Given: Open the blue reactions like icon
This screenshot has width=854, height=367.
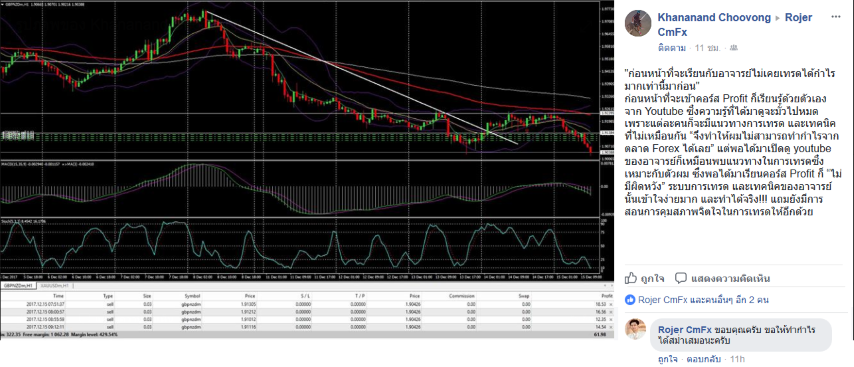Looking at the screenshot, I should click(630, 299).
